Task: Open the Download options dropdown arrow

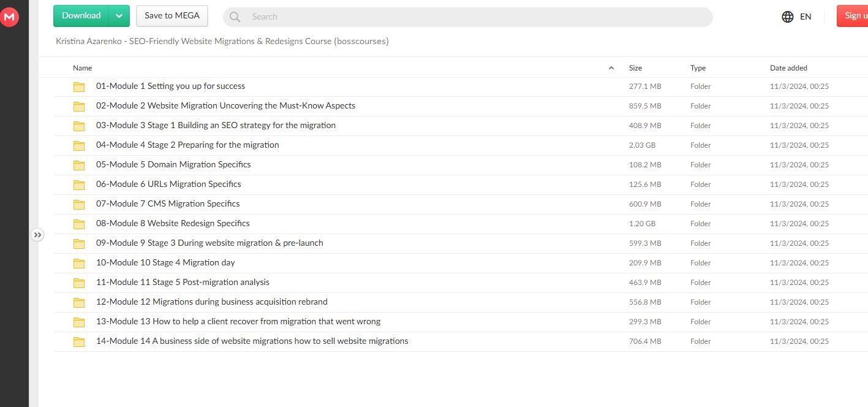Action: (119, 16)
